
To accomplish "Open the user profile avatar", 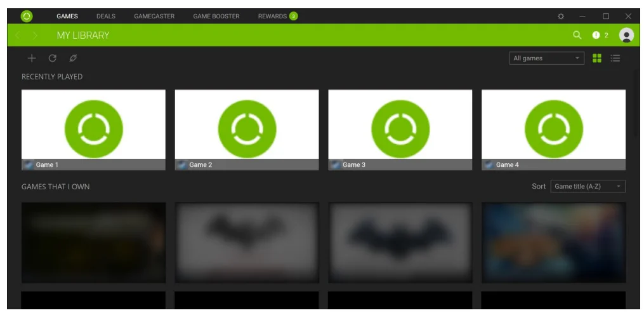I will (626, 36).
